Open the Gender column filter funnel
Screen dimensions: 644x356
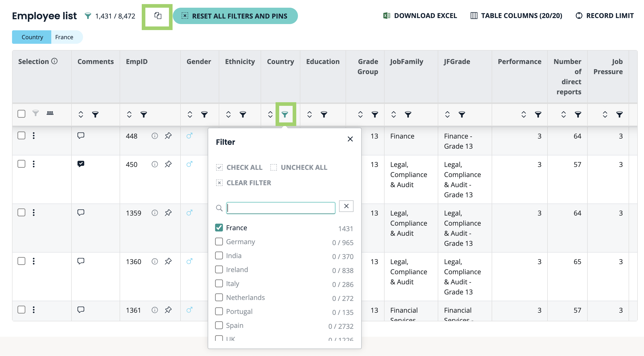coord(204,114)
